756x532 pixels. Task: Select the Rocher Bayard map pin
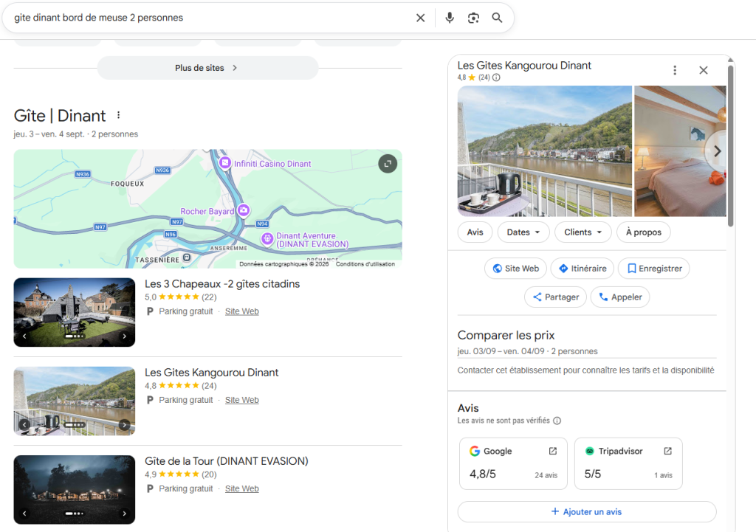coord(244,210)
